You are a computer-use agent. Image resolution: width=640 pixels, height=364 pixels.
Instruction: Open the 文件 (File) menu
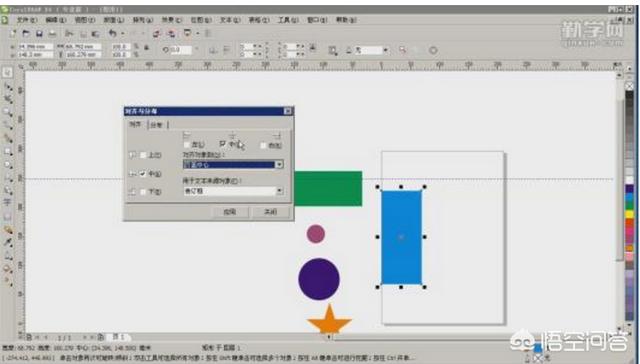[x=27, y=20]
